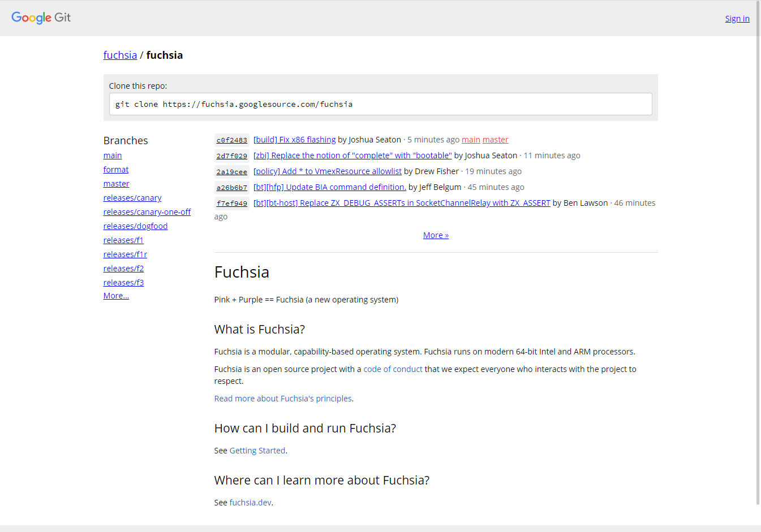761x532 pixels.
Task: Open commit hash c0f2483
Action: (232, 140)
